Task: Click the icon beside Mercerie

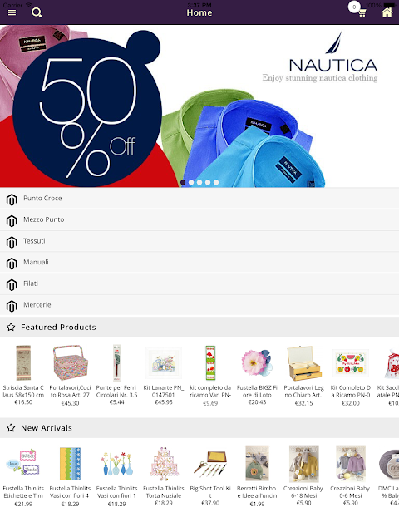Action: 12,306
